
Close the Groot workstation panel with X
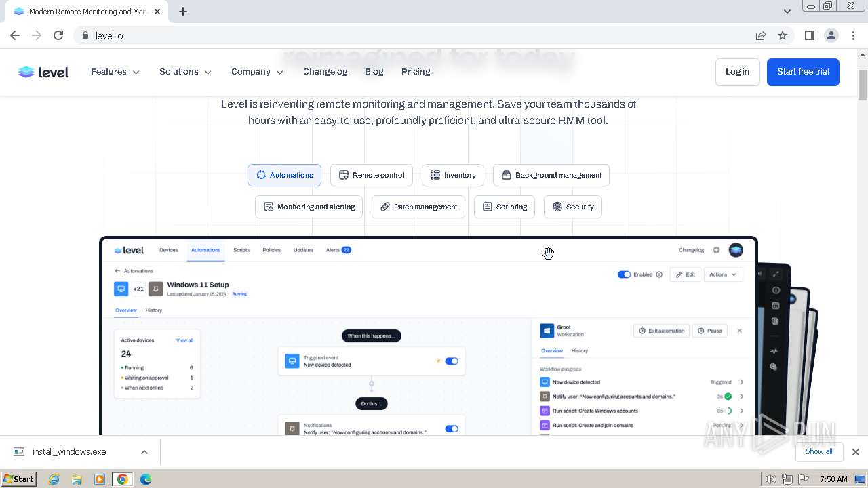(739, 331)
